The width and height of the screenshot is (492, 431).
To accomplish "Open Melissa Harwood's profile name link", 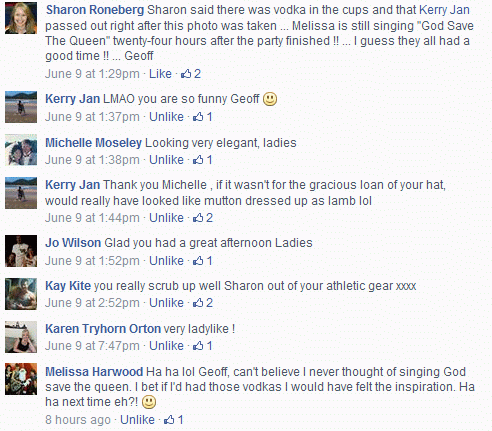I will click(94, 371).
